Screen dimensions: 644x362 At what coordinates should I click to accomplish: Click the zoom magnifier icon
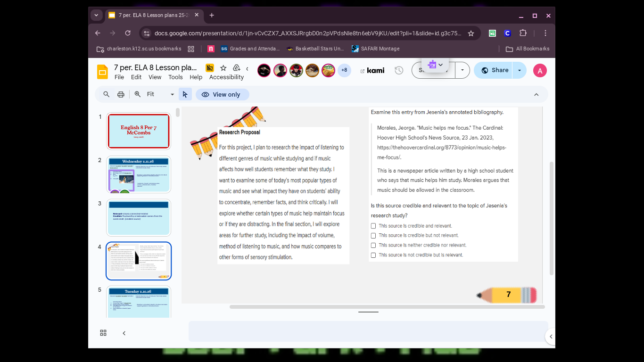point(137,94)
